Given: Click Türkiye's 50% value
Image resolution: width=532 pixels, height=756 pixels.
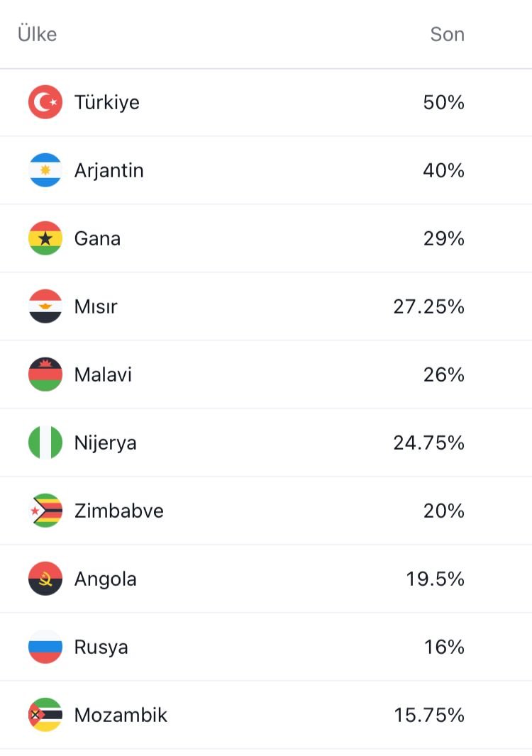Looking at the screenshot, I should tap(443, 102).
